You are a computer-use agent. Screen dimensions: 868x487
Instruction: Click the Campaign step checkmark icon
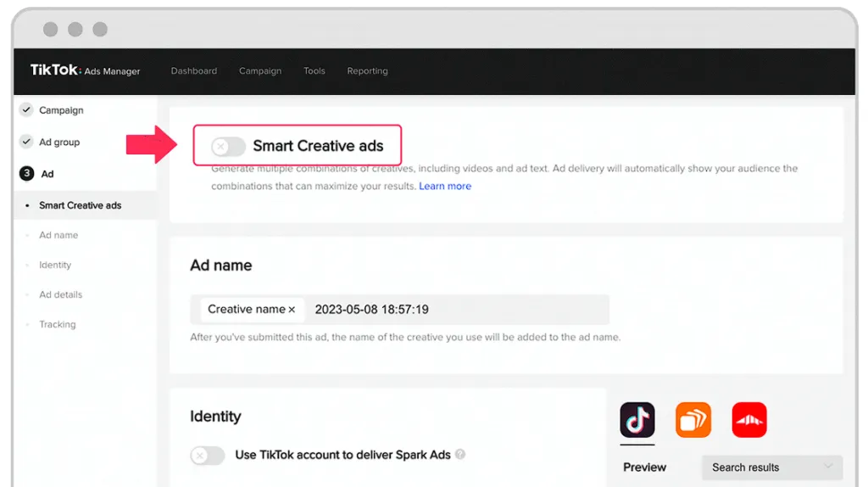[26, 109]
